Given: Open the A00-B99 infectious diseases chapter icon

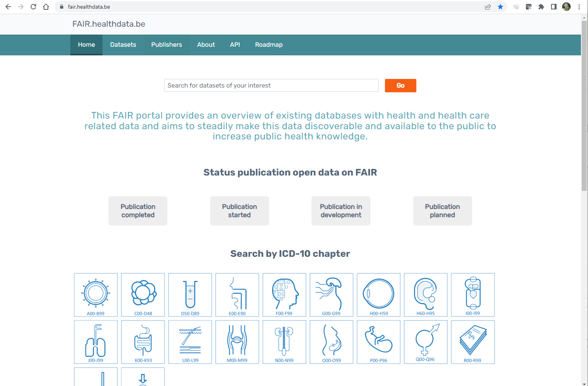Looking at the screenshot, I should 95,295.
